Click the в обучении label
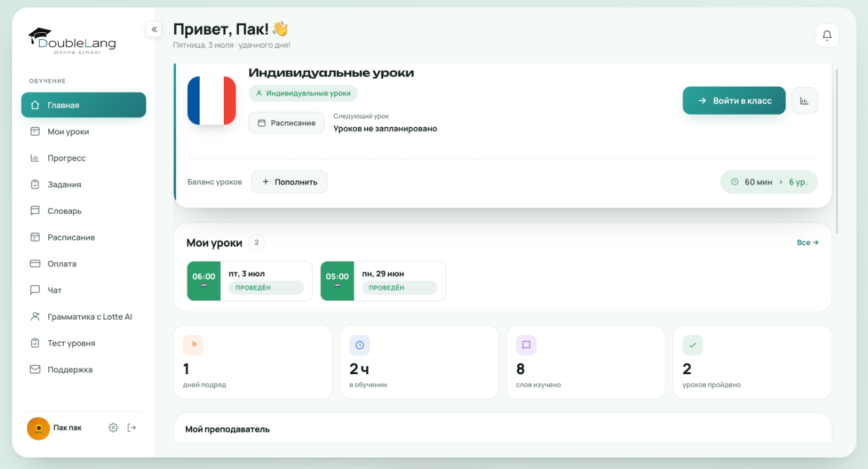The width and height of the screenshot is (868, 469). pos(368,385)
